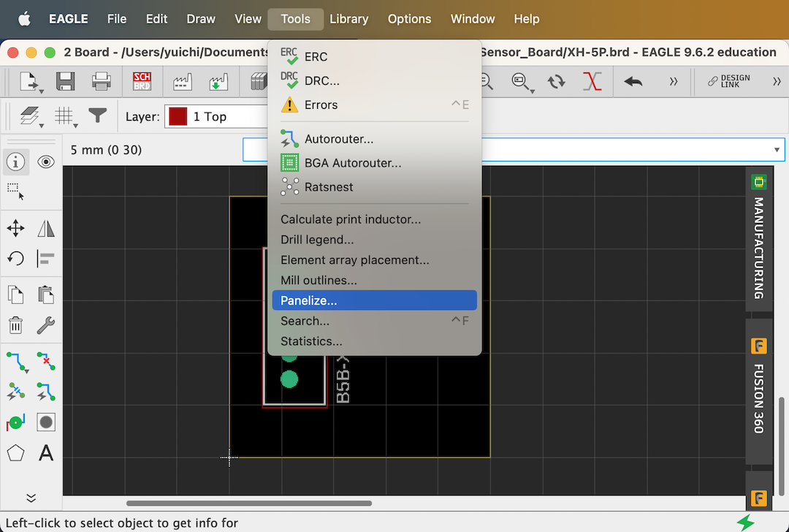Select Mill outlines... menu item
This screenshot has height=532, width=789.
click(374, 281)
